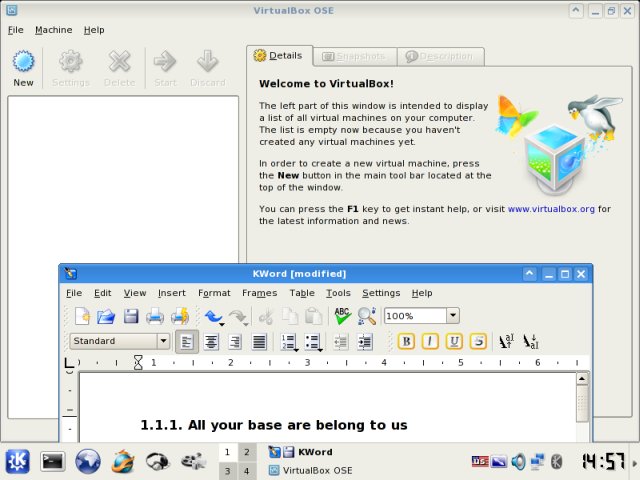Viewport: 640px width, 480px height.
Task: Expand the undo history arrow
Action: pyautogui.click(x=222, y=324)
